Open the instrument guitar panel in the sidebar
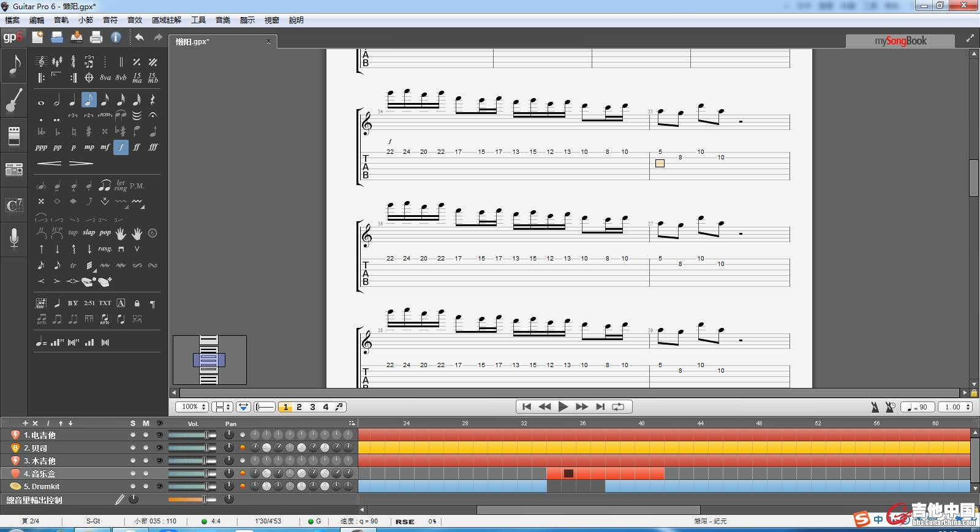Image resolution: width=980 pixels, height=532 pixels. (13, 101)
